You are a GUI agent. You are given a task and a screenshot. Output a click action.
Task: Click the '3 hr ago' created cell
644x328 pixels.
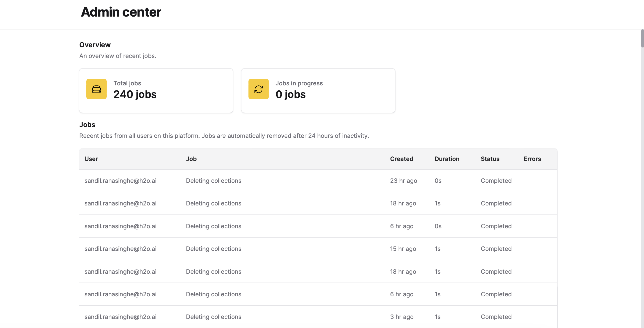pyautogui.click(x=402, y=317)
